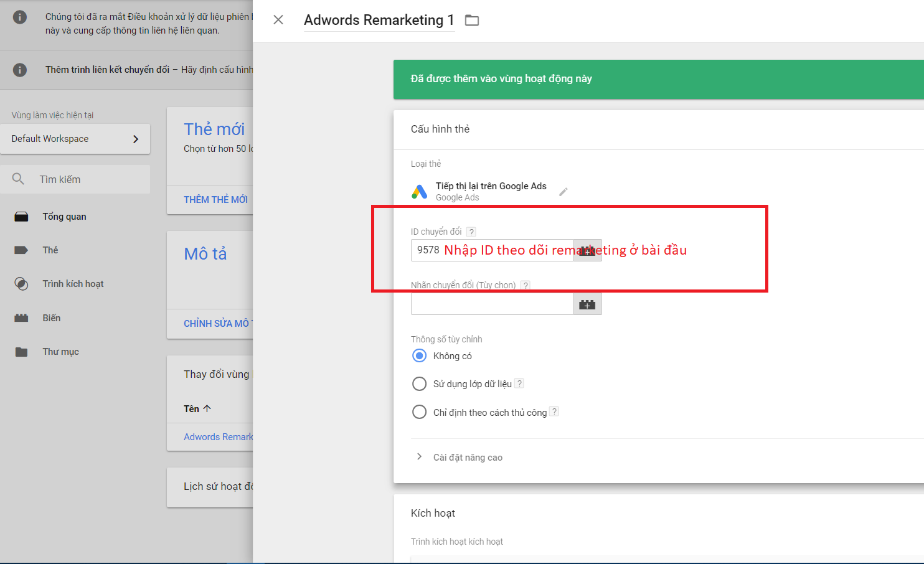The width and height of the screenshot is (924, 564).
Task: Click info icon of data processing notice
Action: (20, 17)
